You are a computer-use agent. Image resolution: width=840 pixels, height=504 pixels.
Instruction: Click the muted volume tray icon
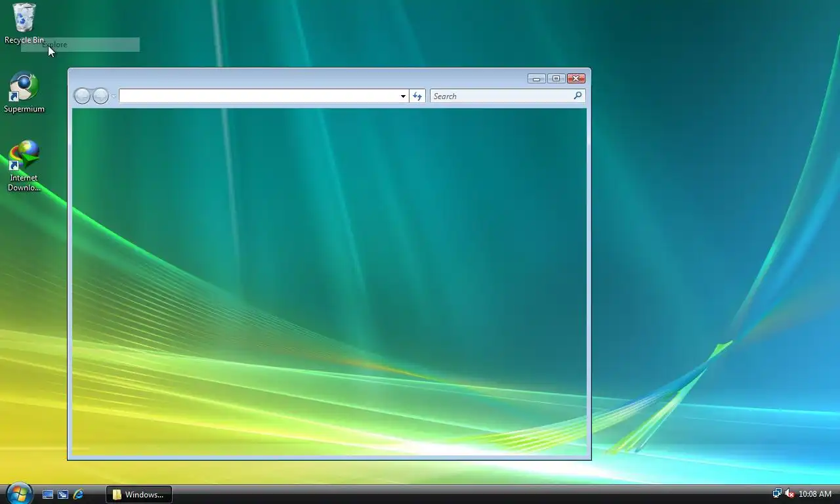789,493
